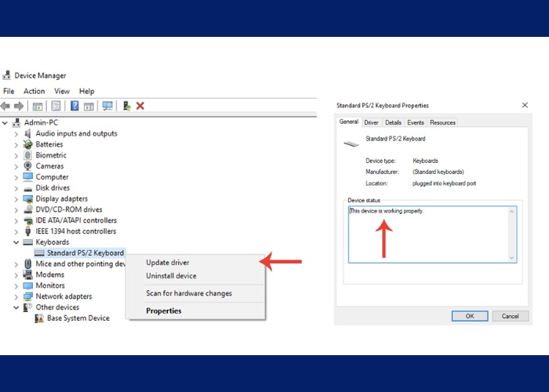
Task: Open the Events tab
Action: [416, 122]
